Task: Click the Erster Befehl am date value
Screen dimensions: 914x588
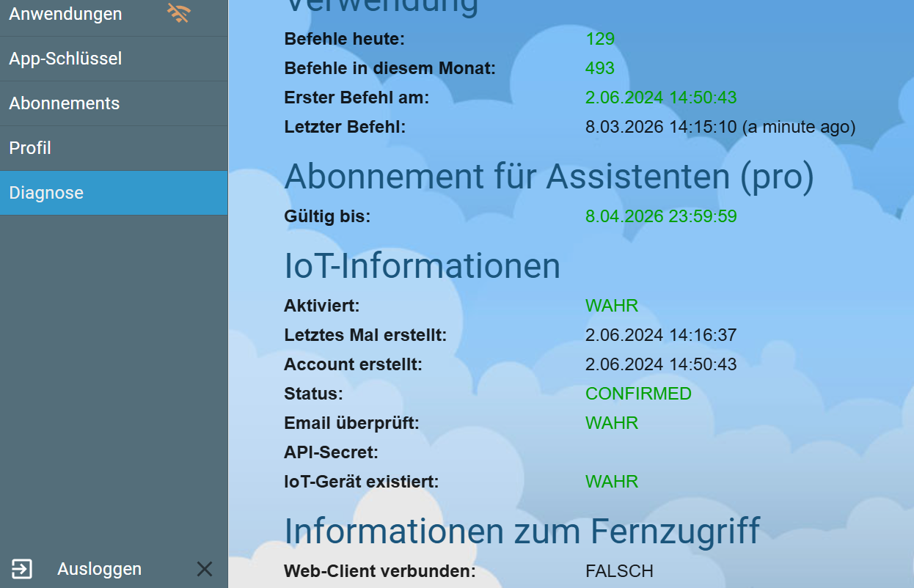Action: coord(661,98)
